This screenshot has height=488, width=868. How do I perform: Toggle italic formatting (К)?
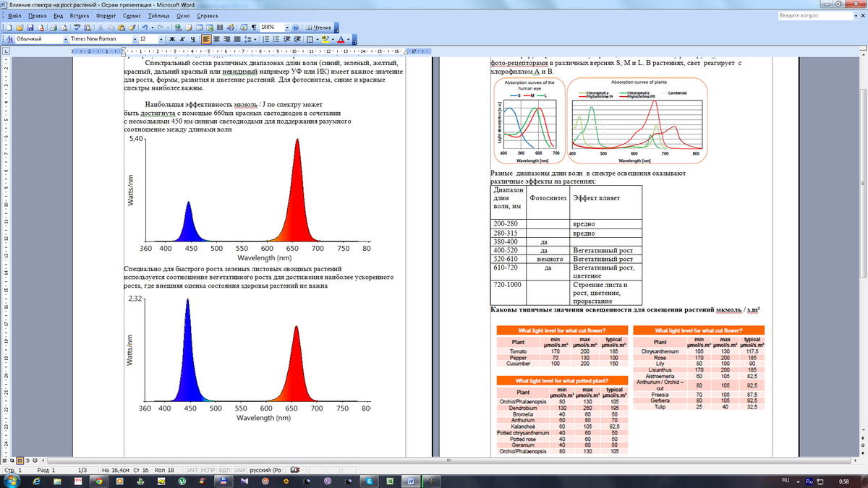click(182, 39)
